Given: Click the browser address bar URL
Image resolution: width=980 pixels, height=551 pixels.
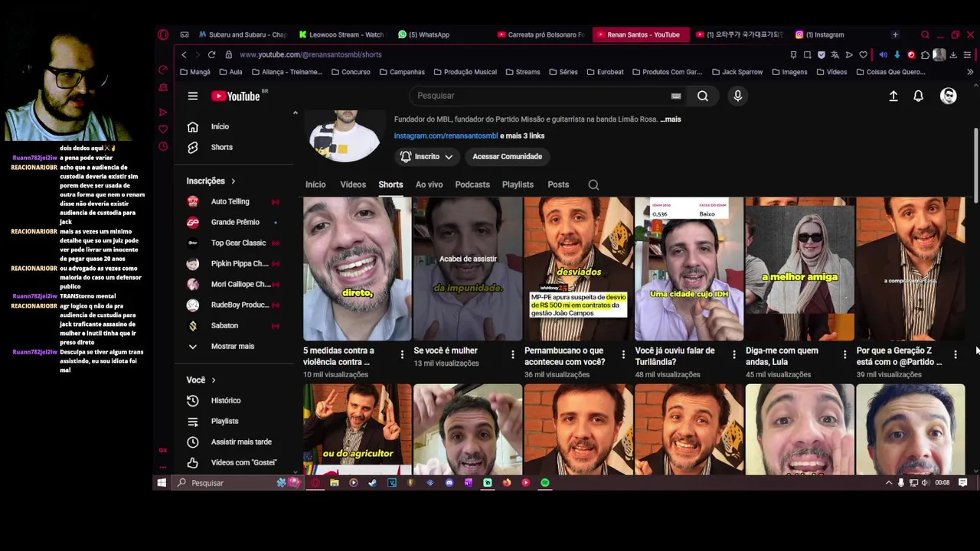Looking at the screenshot, I should 310,54.
